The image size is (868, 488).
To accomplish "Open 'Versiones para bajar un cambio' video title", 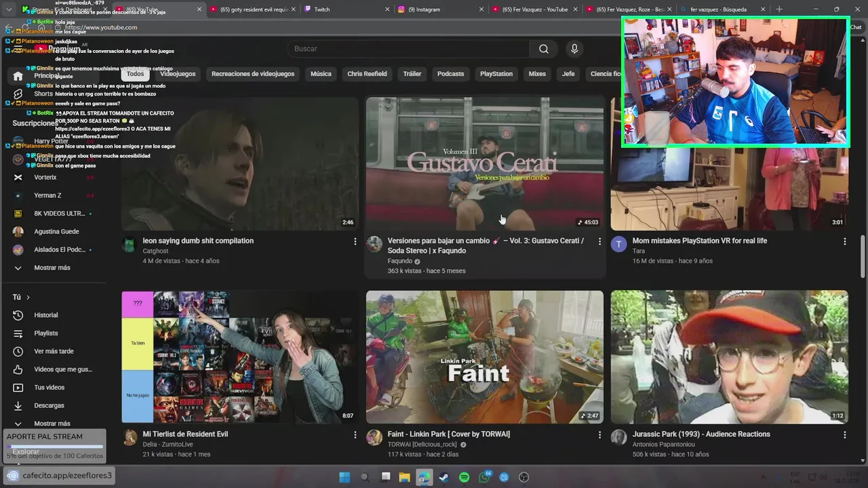I will click(486, 245).
